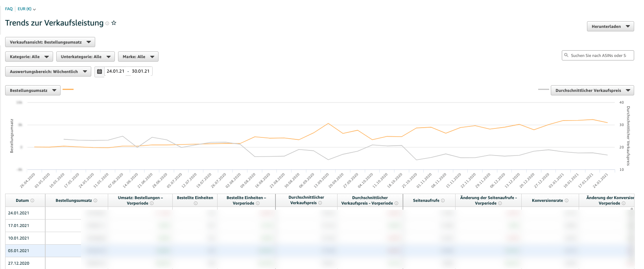
Task: Click the ASIN search input field
Action: click(x=600, y=55)
